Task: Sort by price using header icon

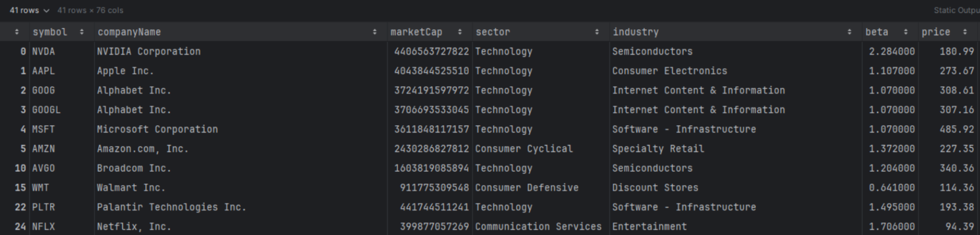Action: pos(965,32)
